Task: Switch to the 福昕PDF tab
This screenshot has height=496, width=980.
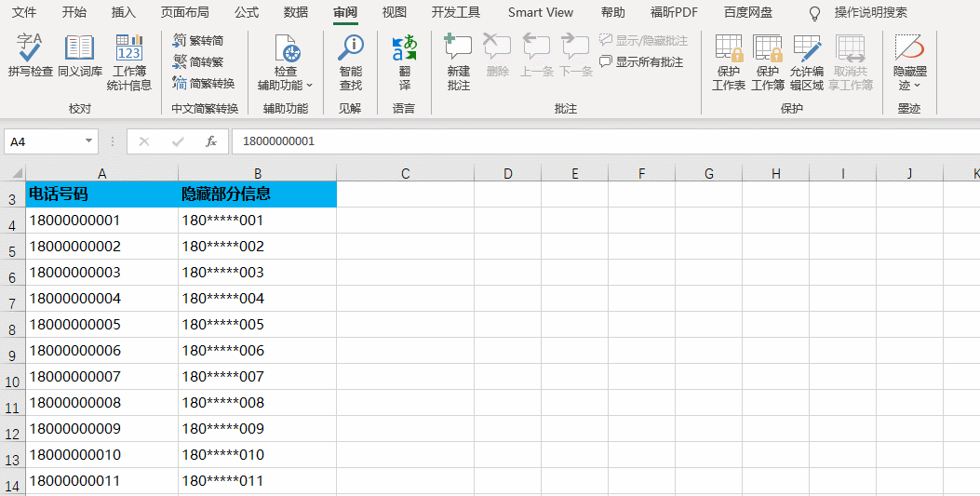Action: 675,12
